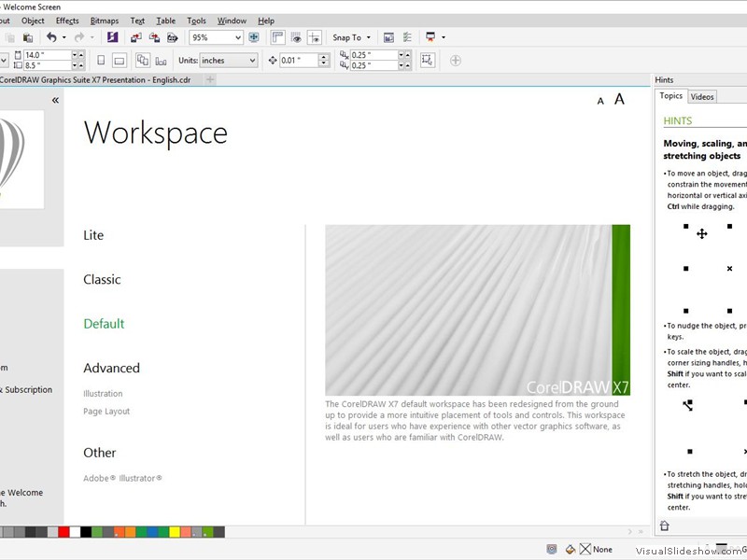Click the Treat as filled icon

point(428,60)
